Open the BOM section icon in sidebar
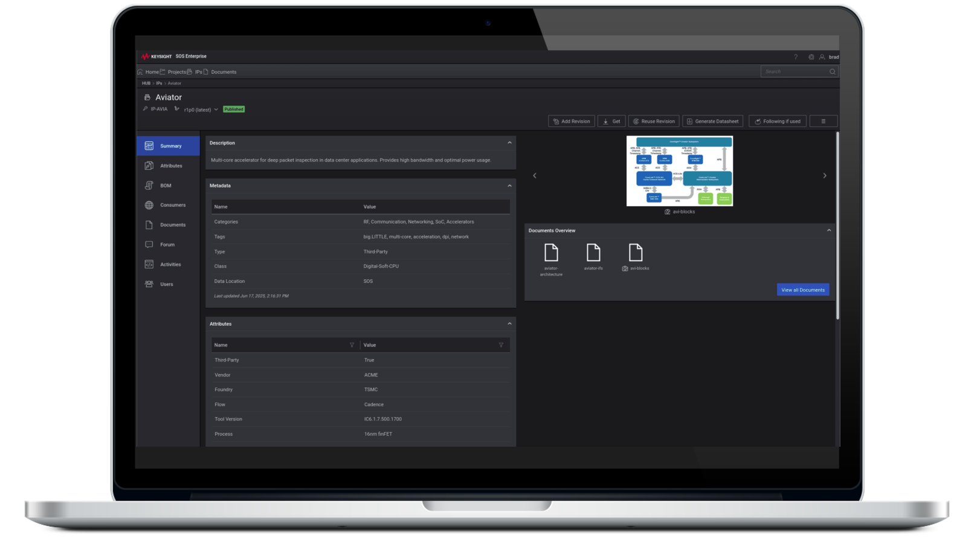This screenshot has width=980, height=544. pos(149,186)
